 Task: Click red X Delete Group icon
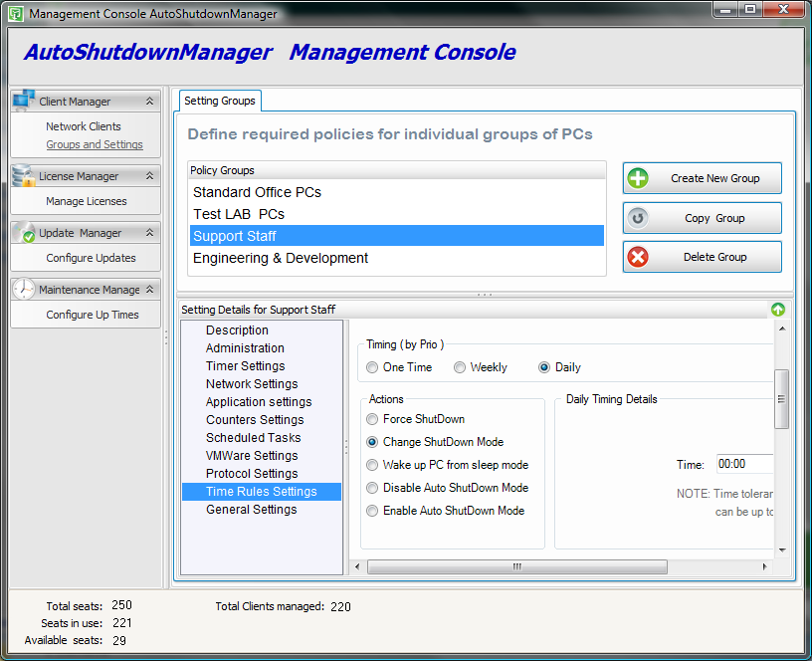pos(639,257)
